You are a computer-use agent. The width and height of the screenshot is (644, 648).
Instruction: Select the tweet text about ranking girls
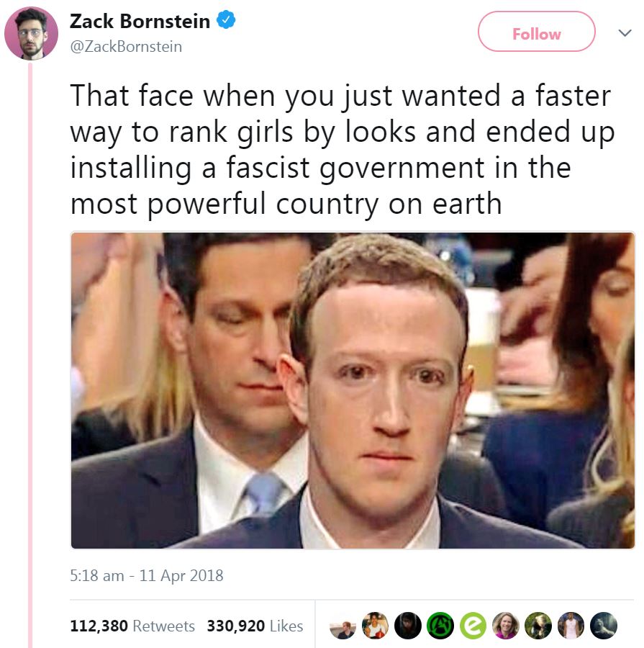point(343,149)
